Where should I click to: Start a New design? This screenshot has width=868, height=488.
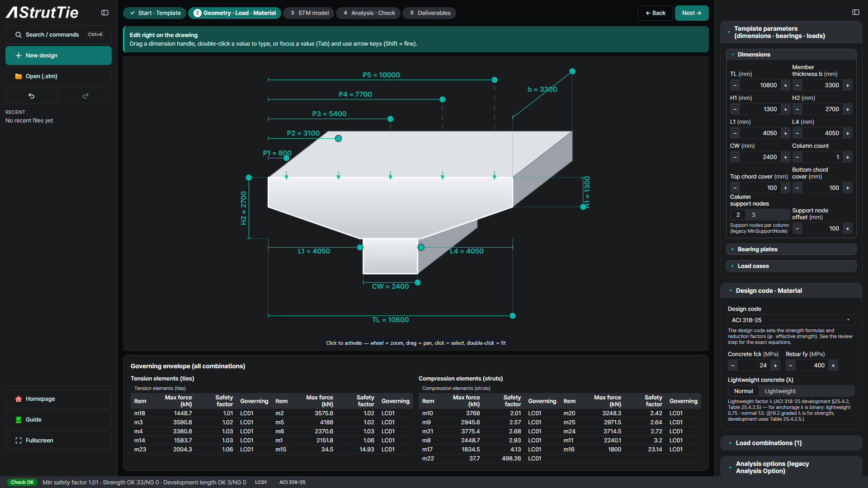coord(58,56)
